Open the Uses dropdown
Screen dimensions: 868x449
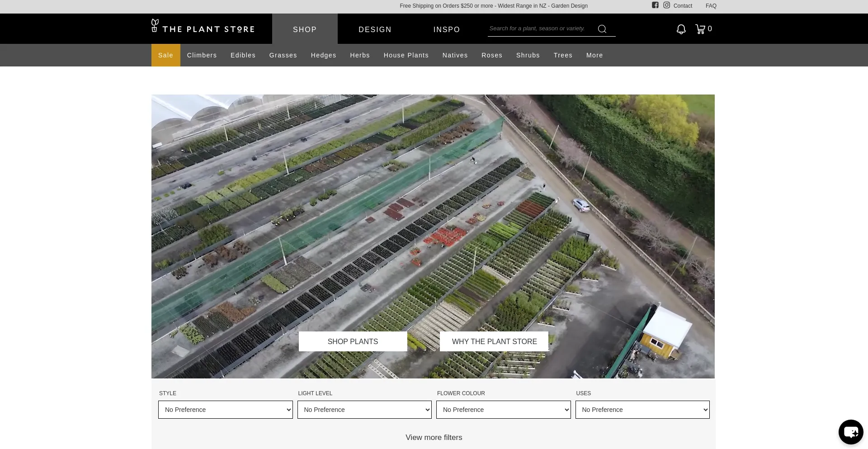click(642, 410)
